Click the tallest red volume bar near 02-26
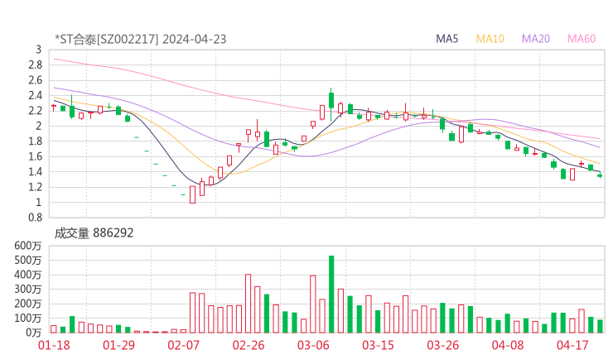613x364 pixels. point(249,304)
